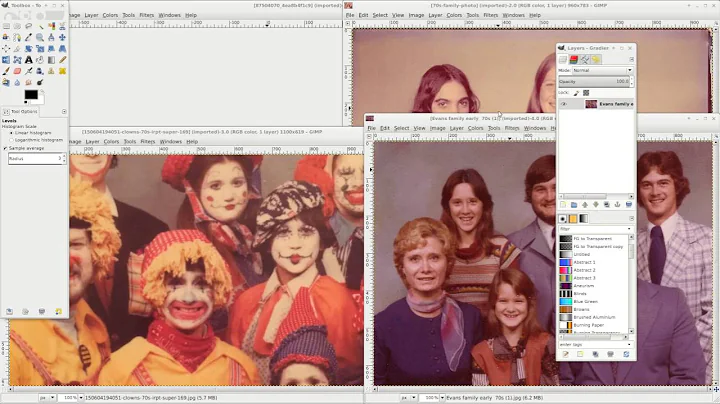Select the Rectangle Select tool in Toolbox
720x404 pixels.
[6, 26]
